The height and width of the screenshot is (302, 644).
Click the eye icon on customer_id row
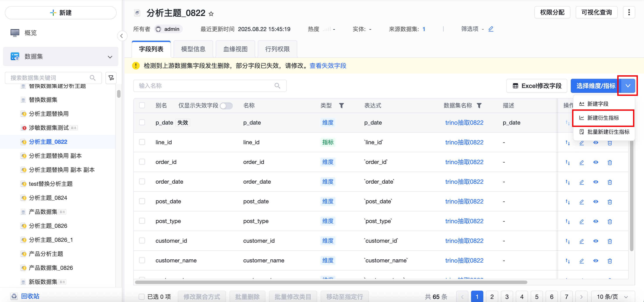[596, 241]
